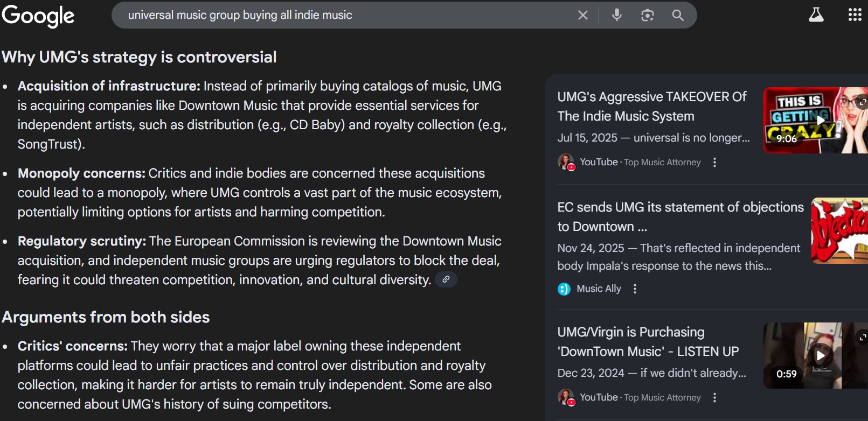Click the 'Critics' concerns:' bullet label
Viewport: 868px width, 421px height.
click(73, 346)
